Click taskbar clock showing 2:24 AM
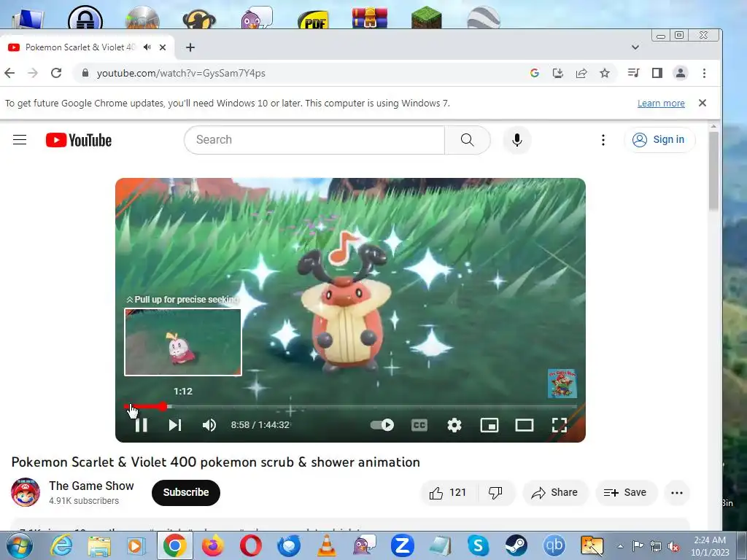The height and width of the screenshot is (560, 747). click(x=710, y=546)
